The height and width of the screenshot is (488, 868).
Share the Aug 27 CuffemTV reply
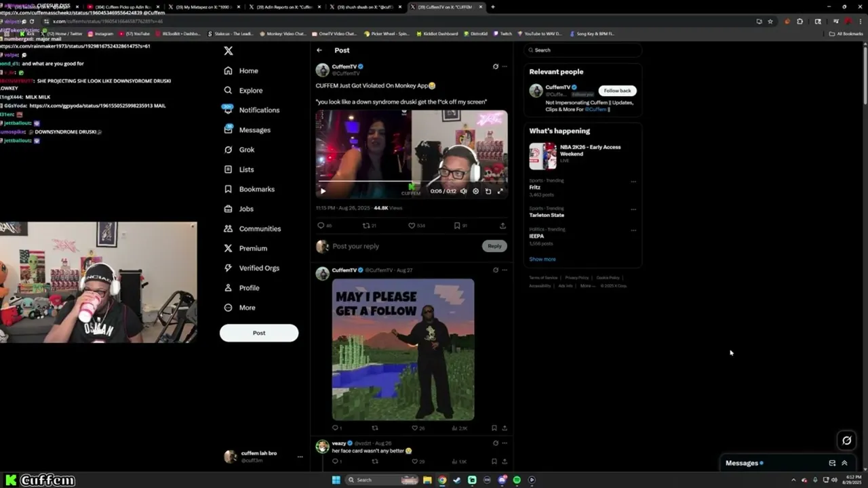505,428
